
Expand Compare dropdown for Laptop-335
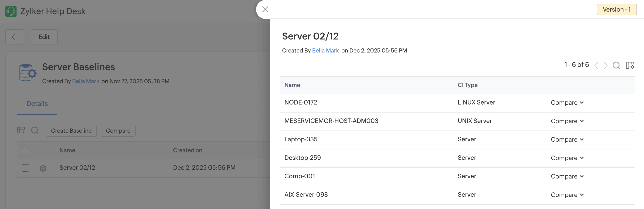567,139
